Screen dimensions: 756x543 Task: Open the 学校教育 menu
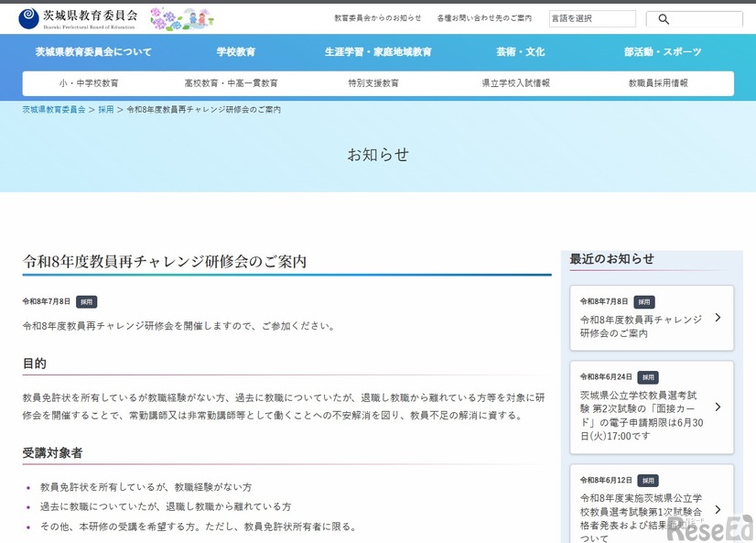236,51
